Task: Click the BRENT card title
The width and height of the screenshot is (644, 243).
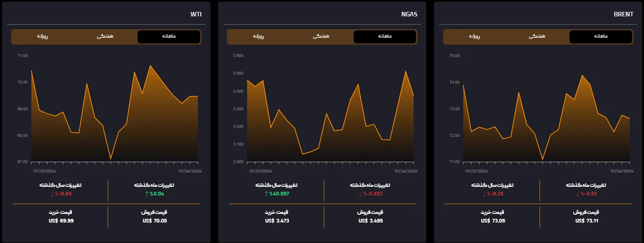Action: tap(623, 14)
